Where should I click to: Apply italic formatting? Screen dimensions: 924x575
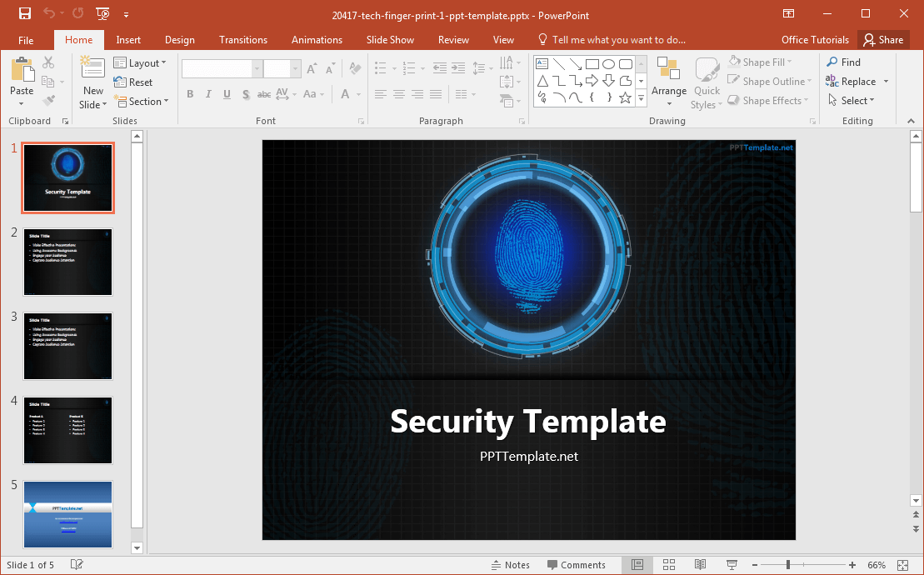tap(208, 94)
